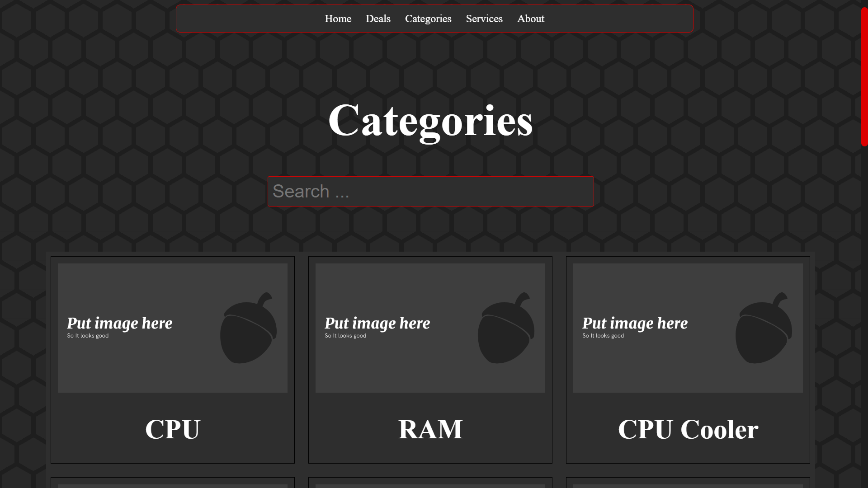The height and width of the screenshot is (488, 868).
Task: Open the CPU category title
Action: (173, 429)
